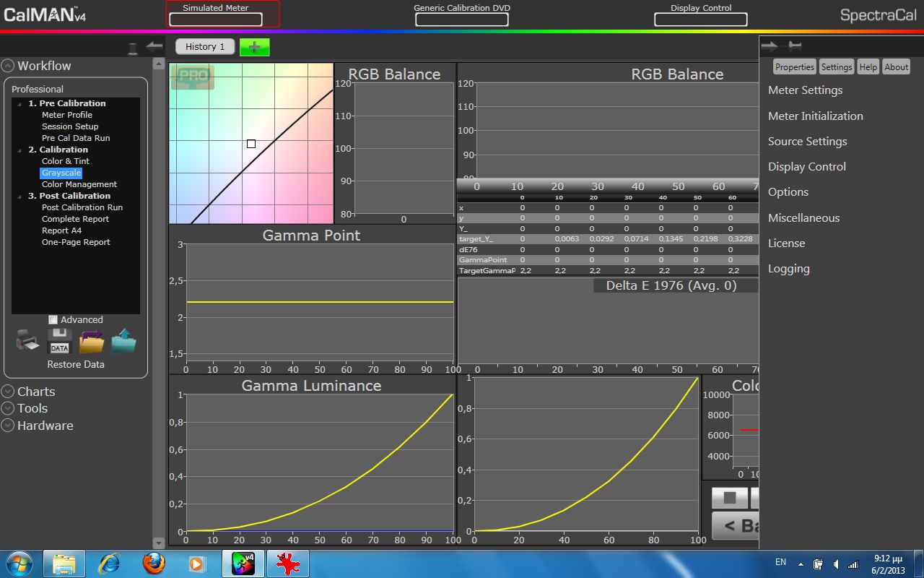924x578 pixels.
Task: Click the teal upload folder icon
Action: coord(123,341)
